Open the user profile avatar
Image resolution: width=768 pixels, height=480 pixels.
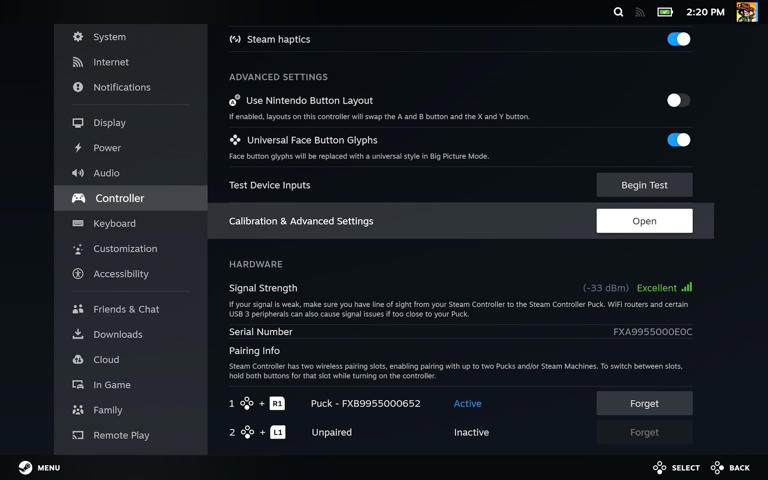pos(746,12)
